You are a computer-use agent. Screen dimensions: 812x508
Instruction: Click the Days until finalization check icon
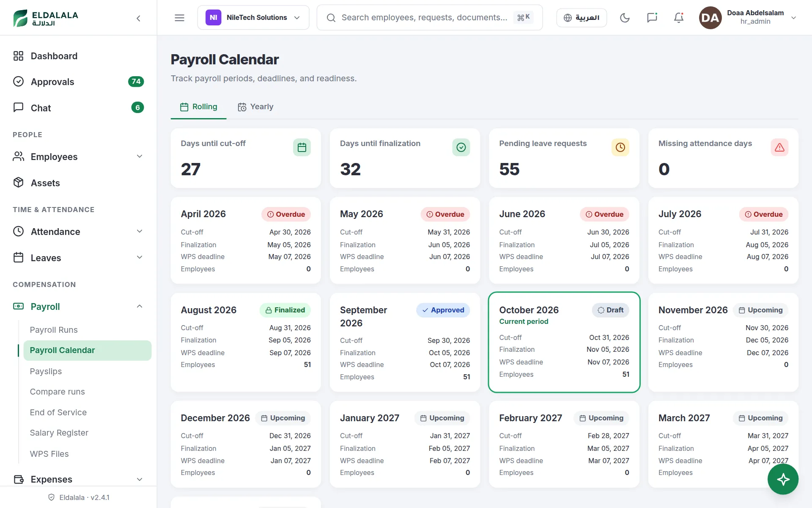(x=461, y=147)
